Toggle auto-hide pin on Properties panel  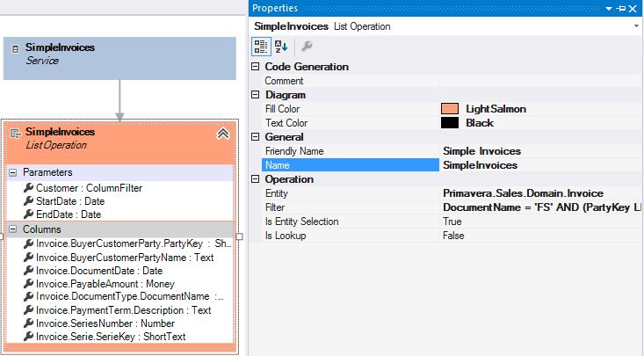point(620,8)
